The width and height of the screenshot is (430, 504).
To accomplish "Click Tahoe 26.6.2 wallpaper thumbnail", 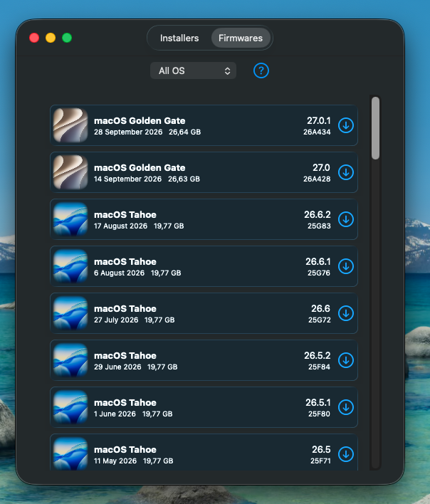I will pos(70,219).
